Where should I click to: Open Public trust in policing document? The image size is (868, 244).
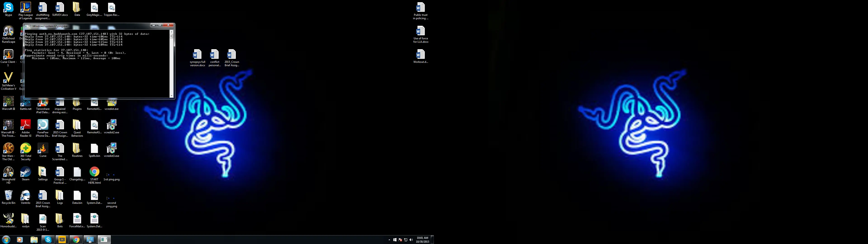point(420,11)
